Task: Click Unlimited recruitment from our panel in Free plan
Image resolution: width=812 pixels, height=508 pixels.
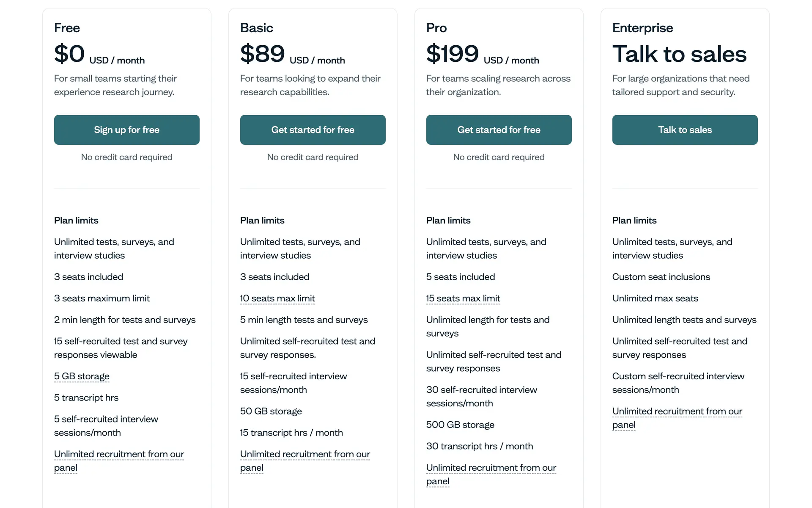Action: (x=119, y=454)
